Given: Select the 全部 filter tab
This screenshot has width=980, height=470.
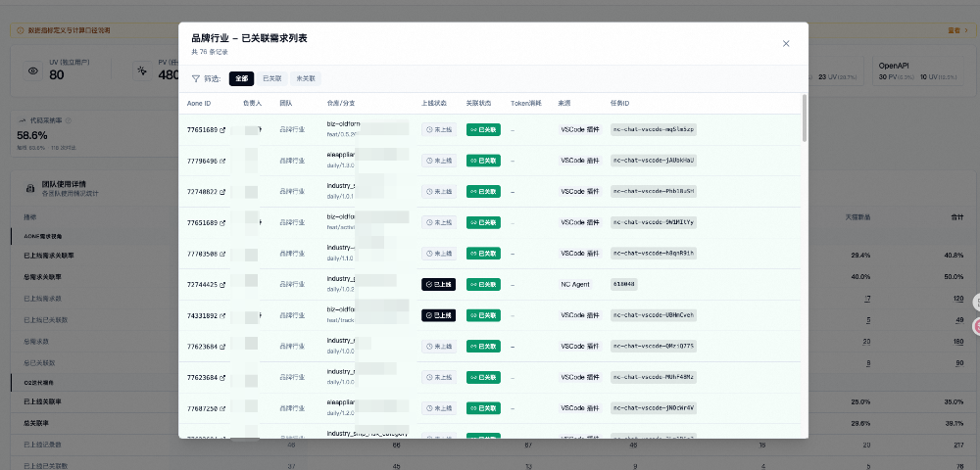Looking at the screenshot, I should [x=241, y=78].
